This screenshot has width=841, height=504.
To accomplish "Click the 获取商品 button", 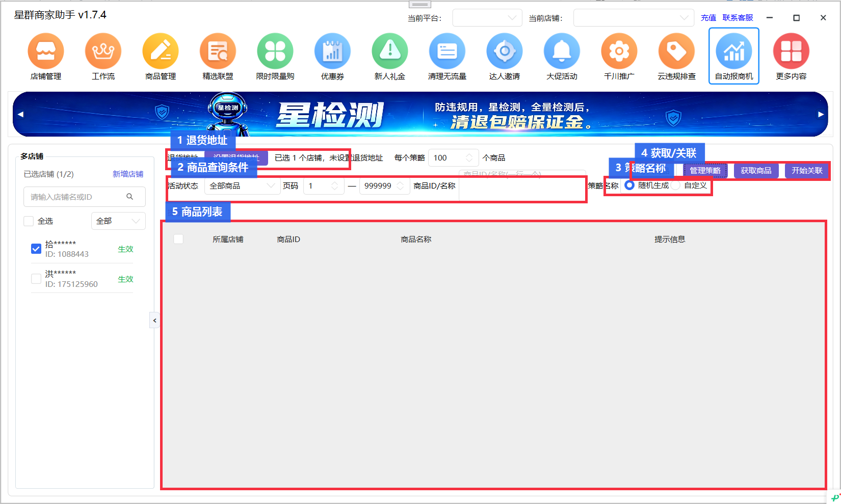I will click(x=756, y=171).
